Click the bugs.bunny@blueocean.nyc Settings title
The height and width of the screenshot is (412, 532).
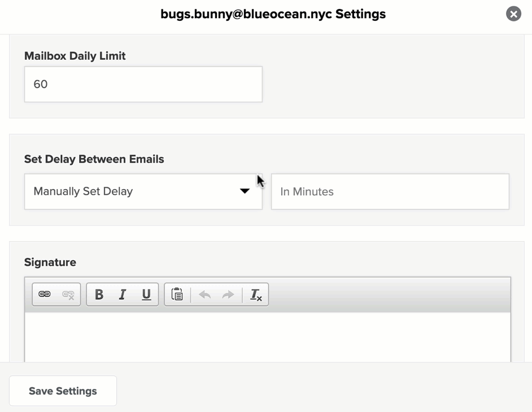click(x=273, y=14)
